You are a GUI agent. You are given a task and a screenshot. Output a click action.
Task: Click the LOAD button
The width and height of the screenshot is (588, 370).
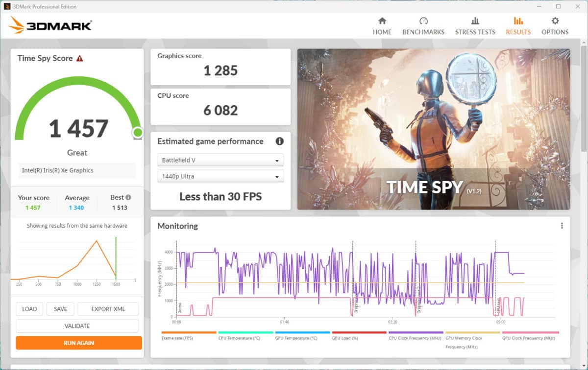pos(29,309)
